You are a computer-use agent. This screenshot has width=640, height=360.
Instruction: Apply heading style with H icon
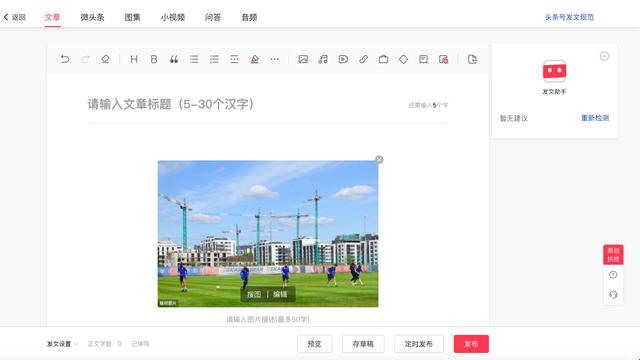point(133,59)
